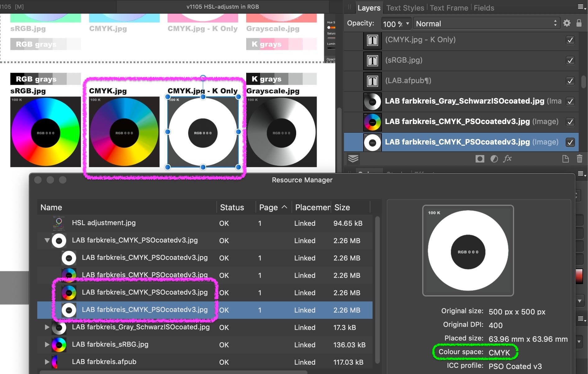588x374 pixels.
Task: Open the Layers panel options menu
Action: [x=581, y=7]
